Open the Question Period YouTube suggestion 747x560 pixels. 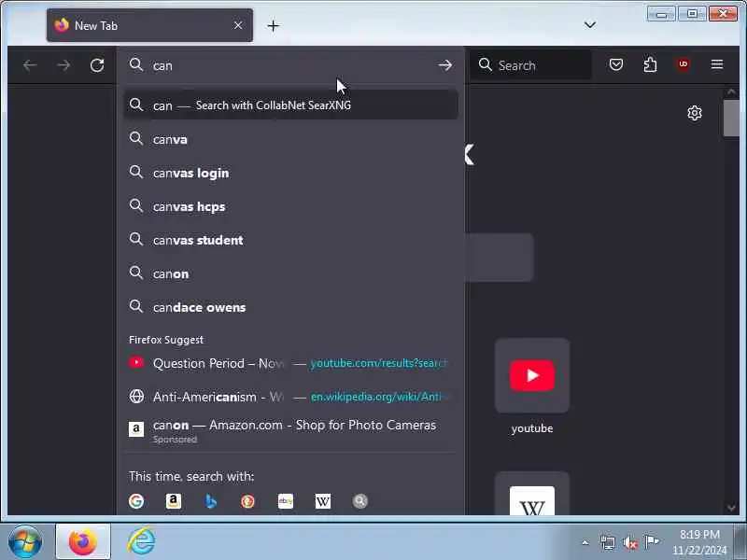coord(290,363)
